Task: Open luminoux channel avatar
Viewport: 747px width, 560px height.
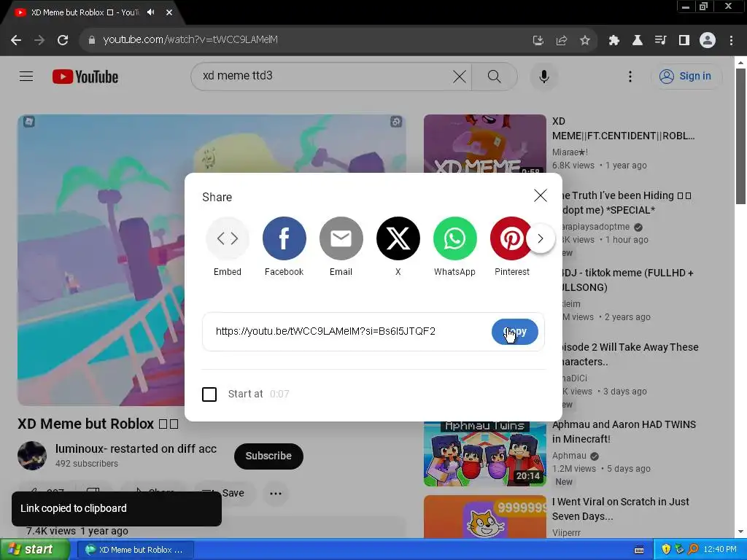Action: pyautogui.click(x=32, y=456)
